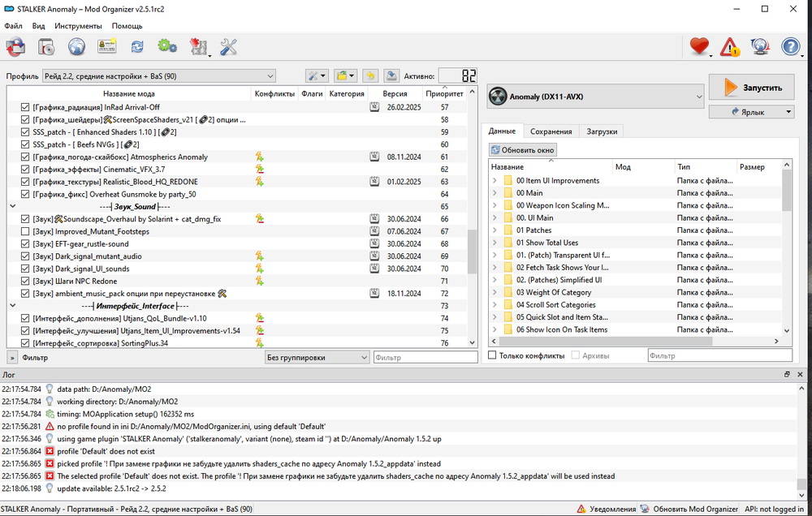Click the 'Обновить окно' button
The width and height of the screenshot is (812, 516).
523,150
